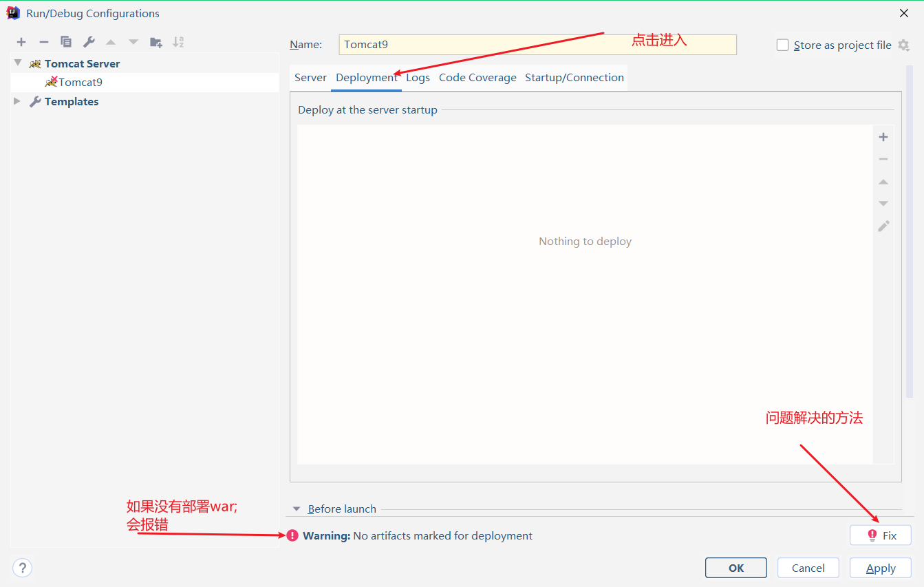
Task: Close the Run/Debug Configurations dialog
Action: click(904, 13)
